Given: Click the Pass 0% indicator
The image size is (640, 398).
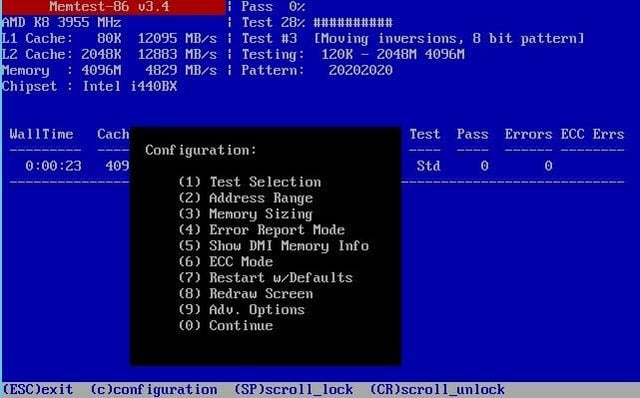Looking at the screenshot, I should coord(273,7).
